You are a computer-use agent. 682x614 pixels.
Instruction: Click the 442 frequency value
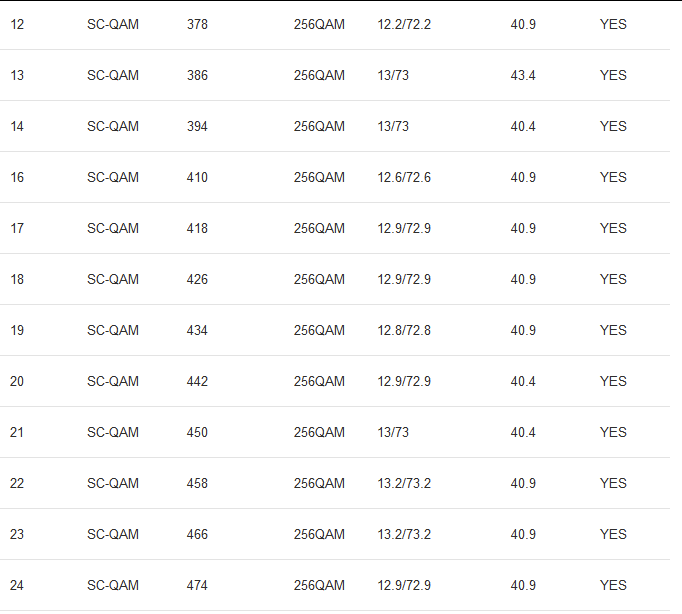pos(197,381)
